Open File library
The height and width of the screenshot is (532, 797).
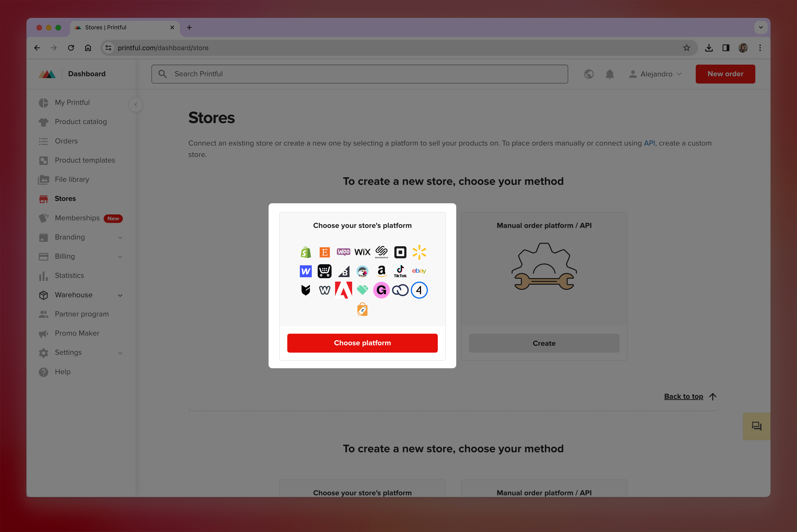72,179
